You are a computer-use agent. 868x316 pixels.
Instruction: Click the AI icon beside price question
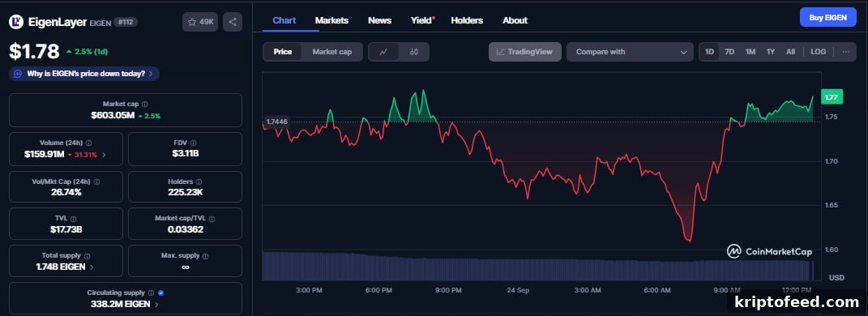tap(18, 73)
